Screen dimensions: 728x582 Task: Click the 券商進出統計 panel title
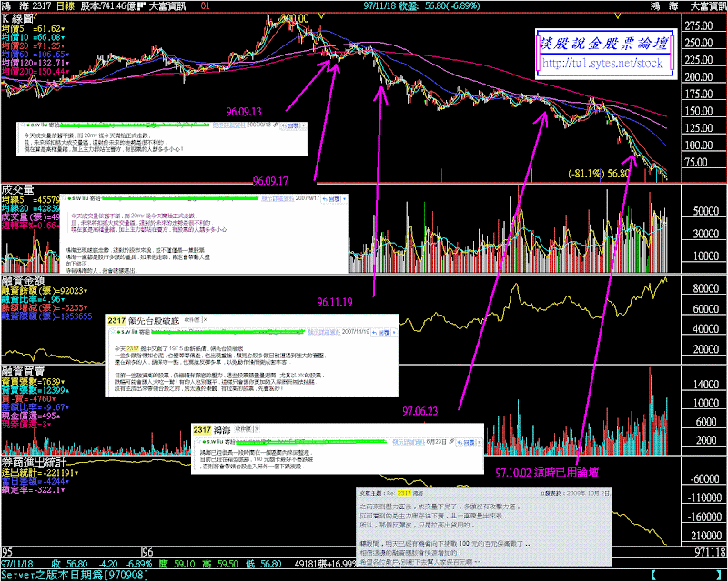[34, 462]
